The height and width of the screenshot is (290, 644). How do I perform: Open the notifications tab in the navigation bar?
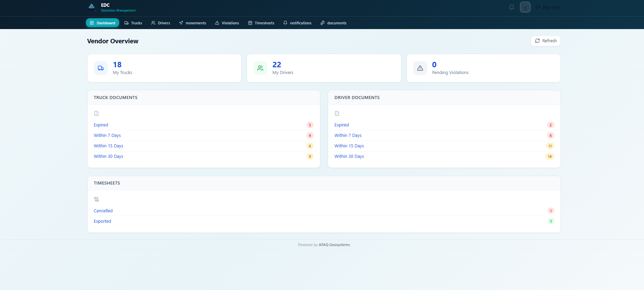[x=297, y=23]
